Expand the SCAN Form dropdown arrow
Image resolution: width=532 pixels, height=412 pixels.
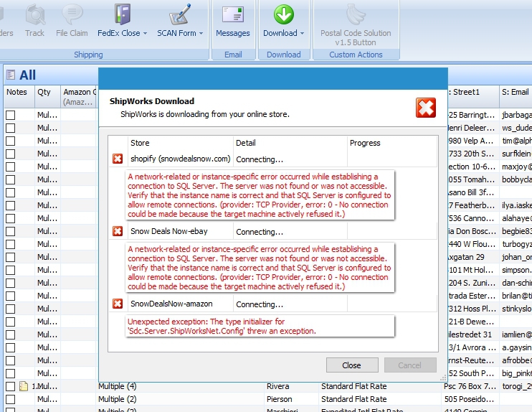201,33
